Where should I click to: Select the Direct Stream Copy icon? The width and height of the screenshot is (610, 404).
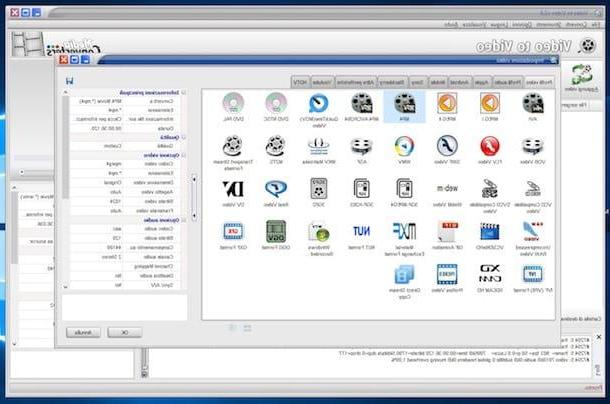point(405,274)
